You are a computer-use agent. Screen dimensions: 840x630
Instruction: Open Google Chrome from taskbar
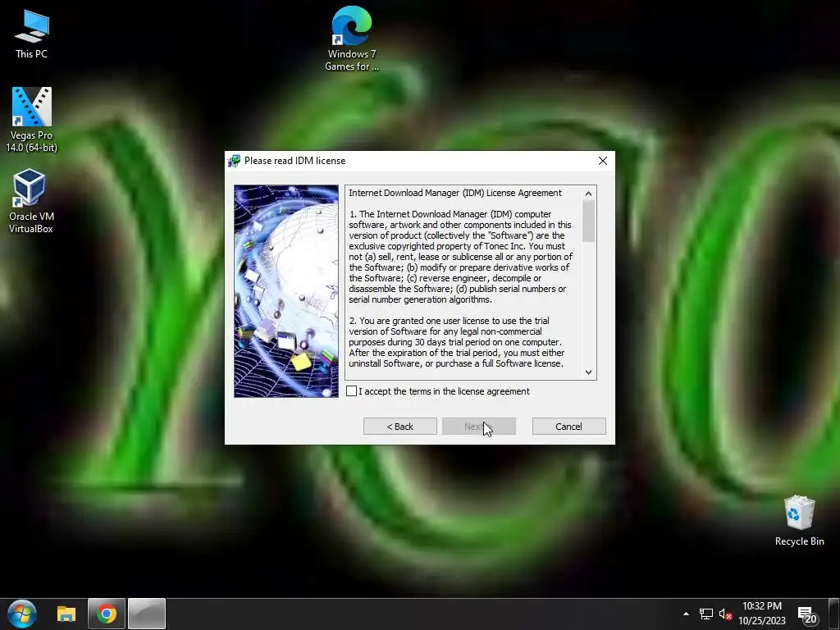pyautogui.click(x=106, y=614)
